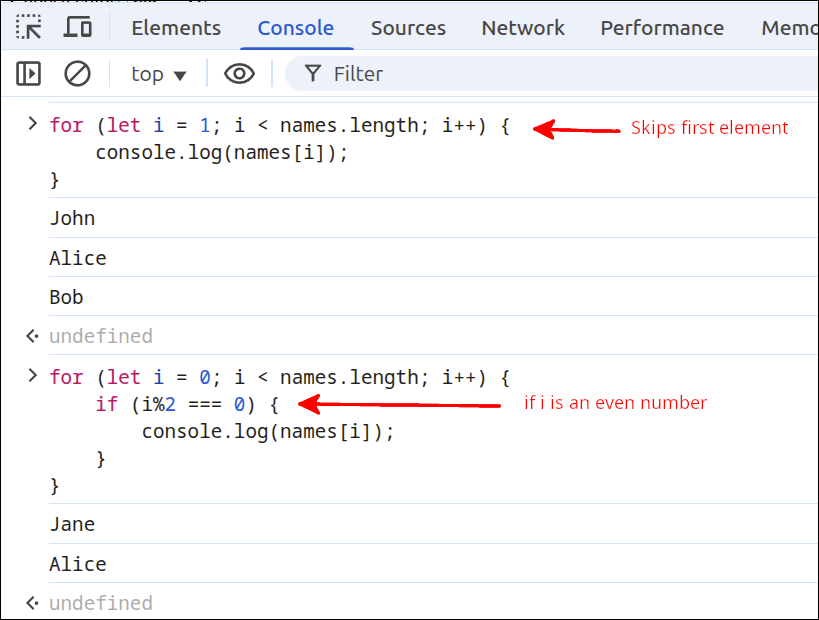Click the funnel icon in the Filter box
This screenshot has width=819, height=620.
[313, 73]
